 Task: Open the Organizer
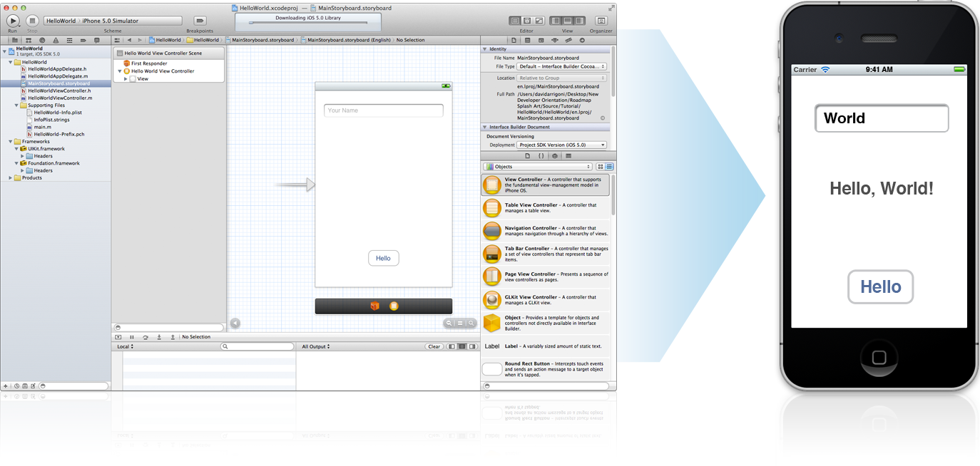coord(601,21)
